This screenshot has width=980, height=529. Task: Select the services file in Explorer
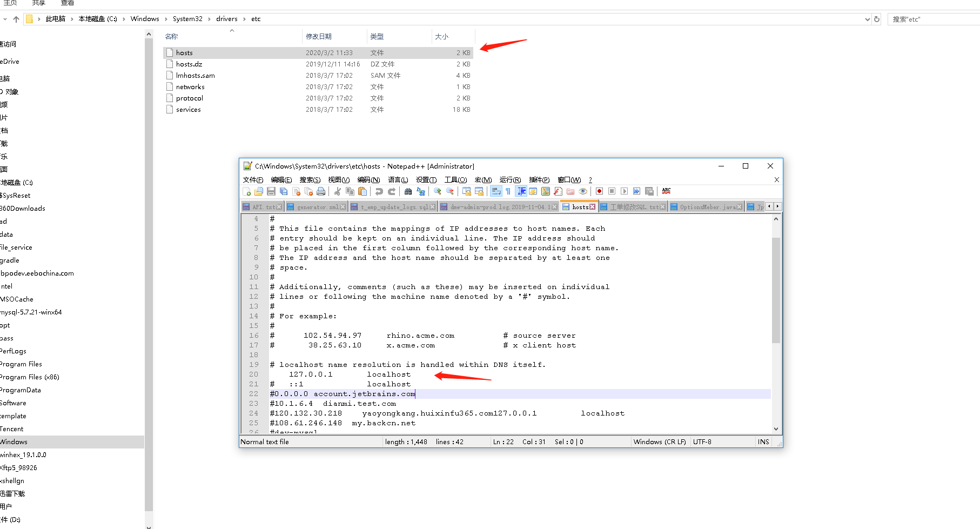click(318, 110)
